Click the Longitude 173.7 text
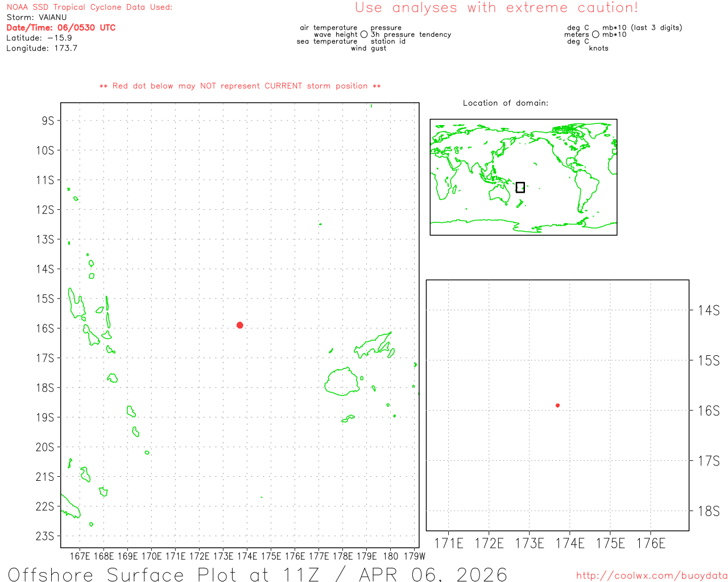The width and height of the screenshot is (728, 582). point(42,48)
